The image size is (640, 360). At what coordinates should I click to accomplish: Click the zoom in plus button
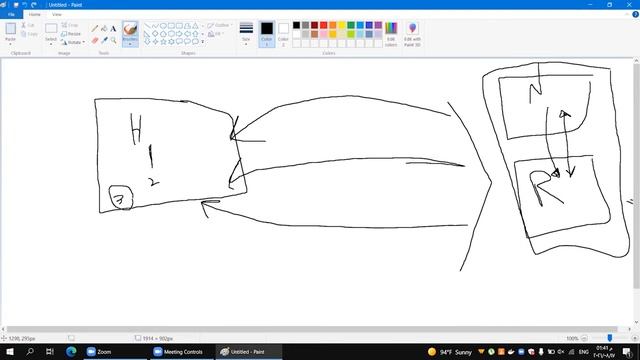[x=635, y=338]
